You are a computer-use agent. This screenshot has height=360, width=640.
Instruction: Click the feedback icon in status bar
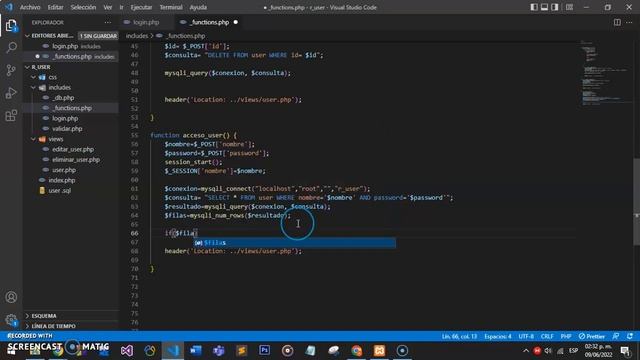[x=616, y=336]
